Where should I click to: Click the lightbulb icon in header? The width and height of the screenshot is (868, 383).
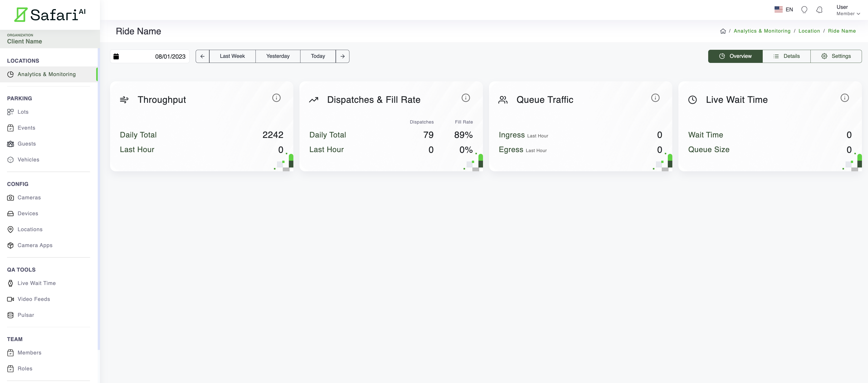[804, 10]
